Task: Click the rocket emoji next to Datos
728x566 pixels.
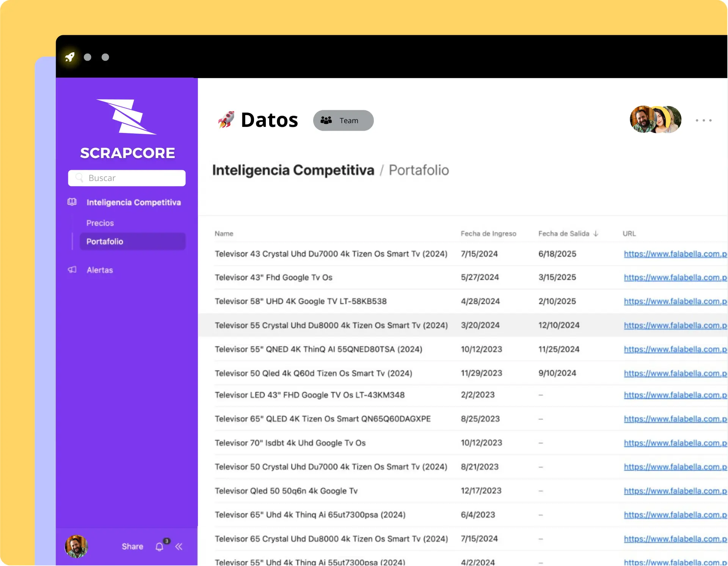Action: pyautogui.click(x=226, y=120)
